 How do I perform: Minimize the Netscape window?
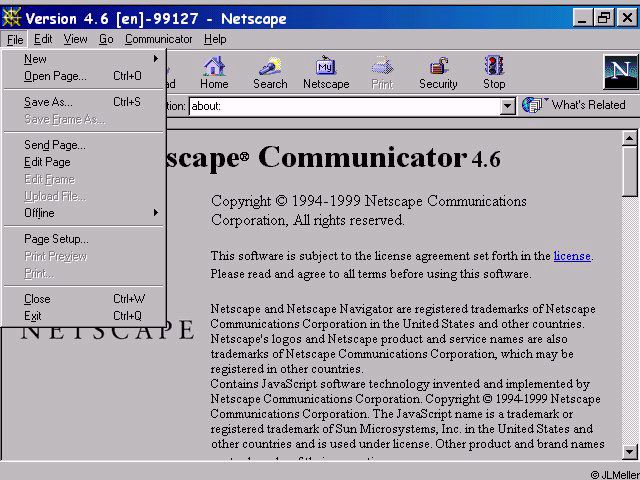point(582,18)
